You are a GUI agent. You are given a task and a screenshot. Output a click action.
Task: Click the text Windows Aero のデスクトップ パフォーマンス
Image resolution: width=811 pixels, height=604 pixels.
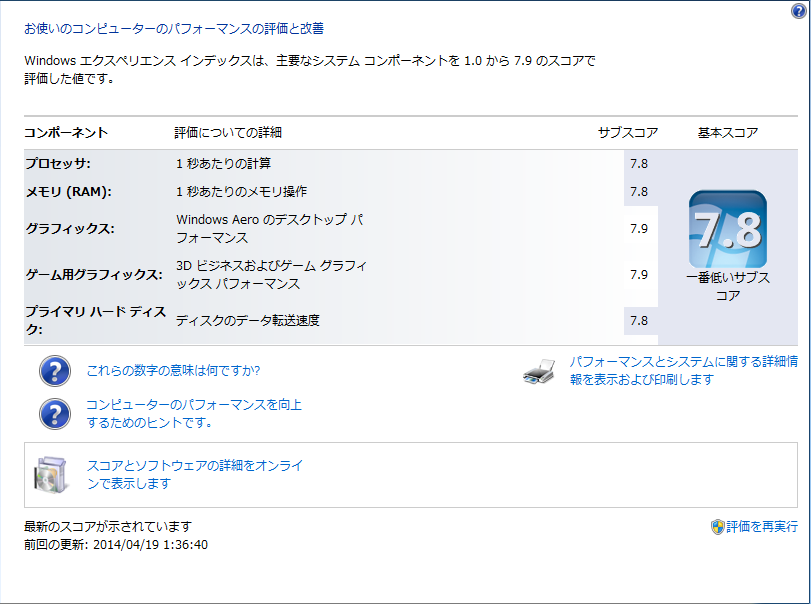269,229
